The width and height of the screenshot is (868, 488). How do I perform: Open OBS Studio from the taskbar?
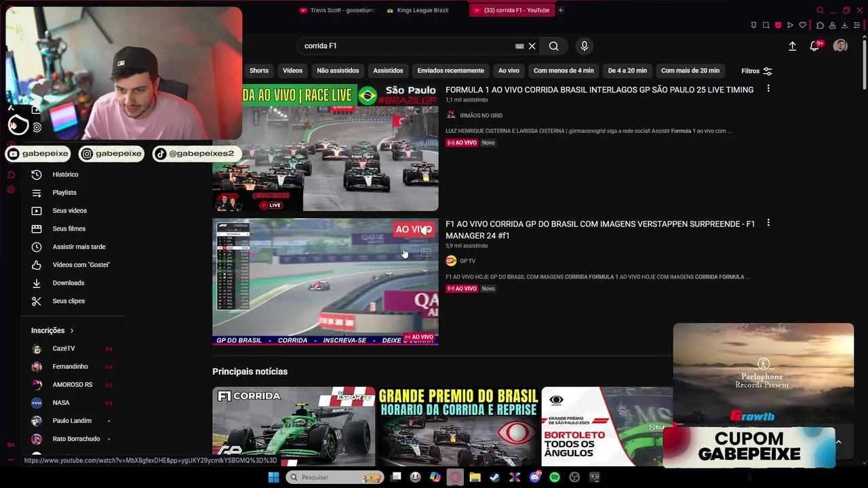coord(574,477)
